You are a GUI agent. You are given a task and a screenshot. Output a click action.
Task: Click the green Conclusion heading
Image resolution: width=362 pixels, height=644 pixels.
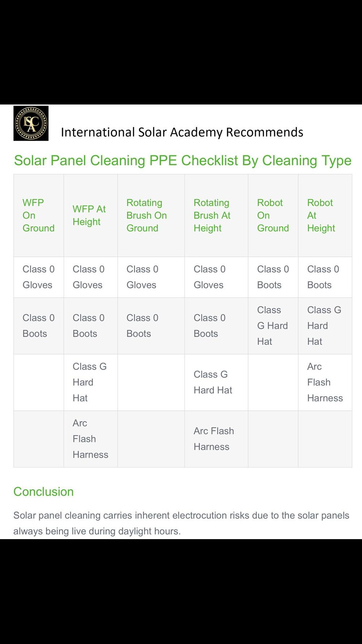click(44, 492)
